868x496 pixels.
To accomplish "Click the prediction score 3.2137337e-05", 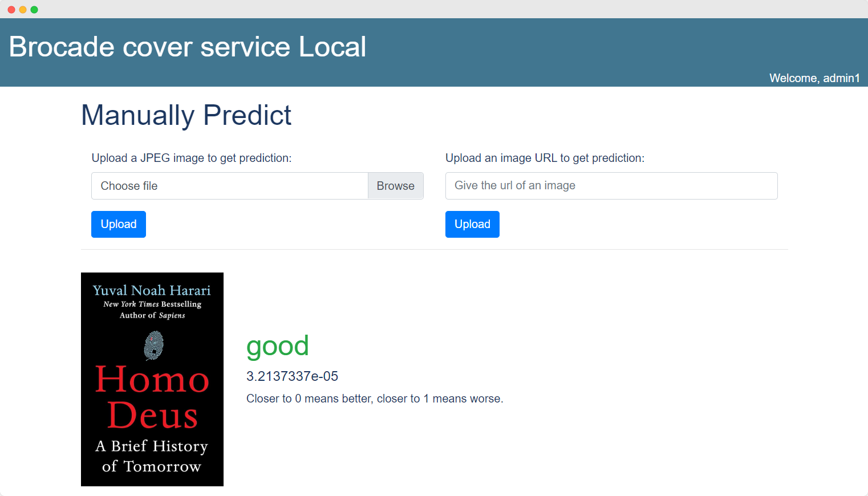I will (292, 376).
